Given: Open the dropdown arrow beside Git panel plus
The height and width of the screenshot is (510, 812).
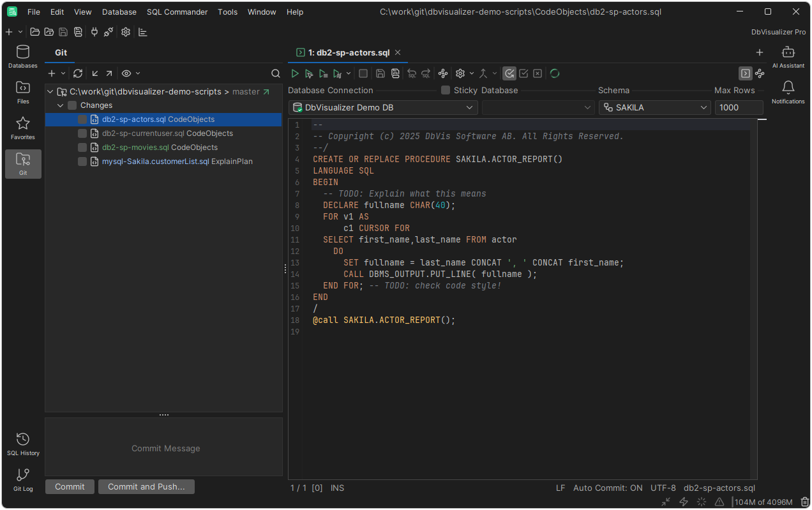Looking at the screenshot, I should 63,73.
